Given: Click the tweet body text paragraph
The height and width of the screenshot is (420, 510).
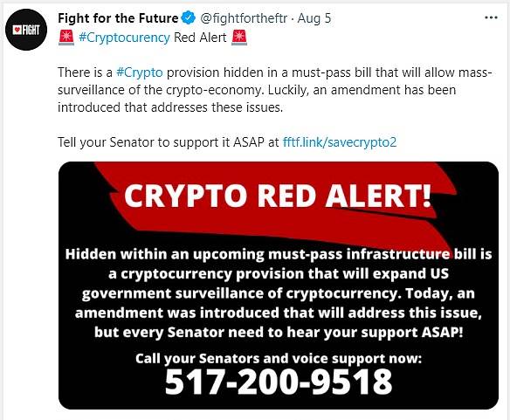Looking at the screenshot, I should tap(274, 90).
